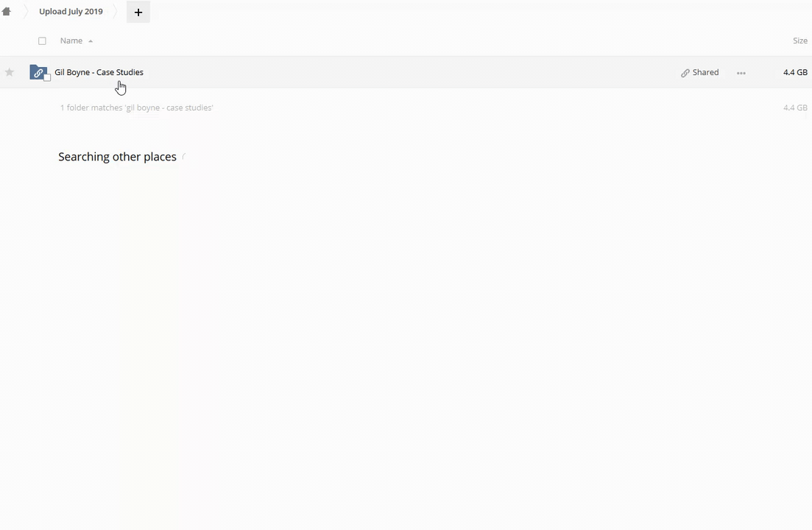The image size is (812, 530).
Task: Open the three-dots actions menu for the folder
Action: tap(741, 73)
